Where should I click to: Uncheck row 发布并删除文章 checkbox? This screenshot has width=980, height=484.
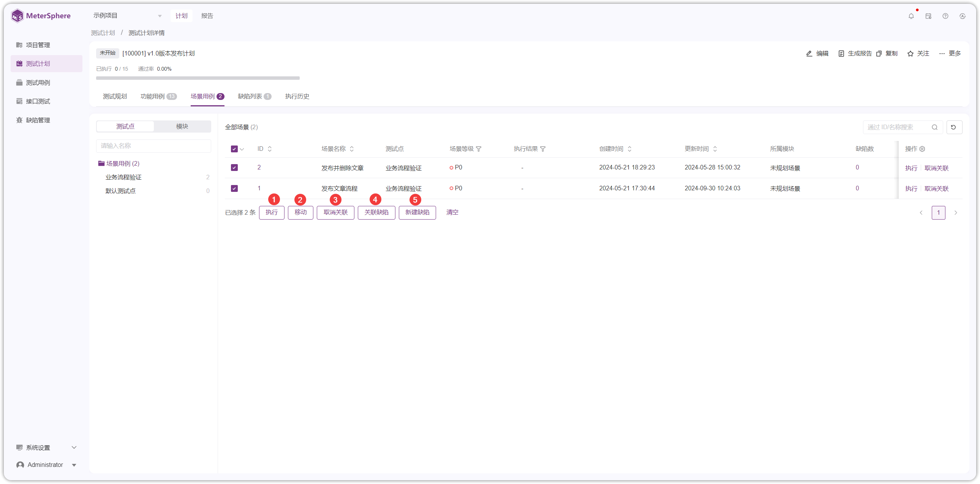pos(234,168)
